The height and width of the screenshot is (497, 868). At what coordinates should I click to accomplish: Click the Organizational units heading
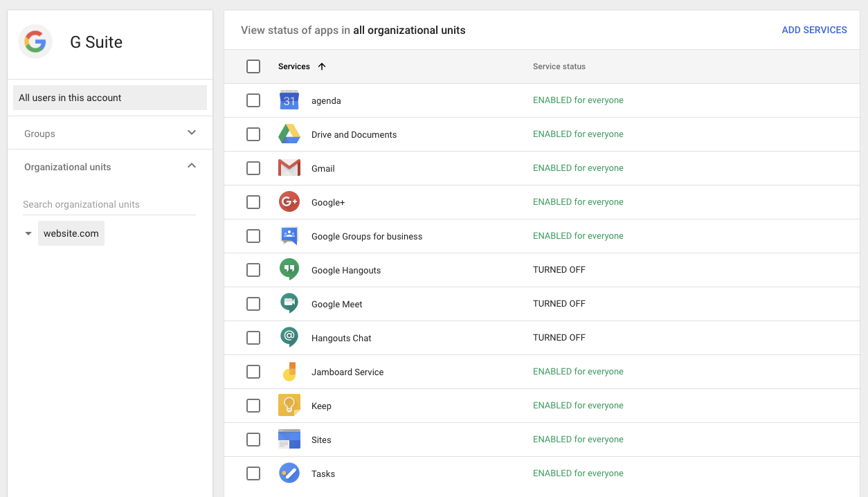(x=68, y=167)
